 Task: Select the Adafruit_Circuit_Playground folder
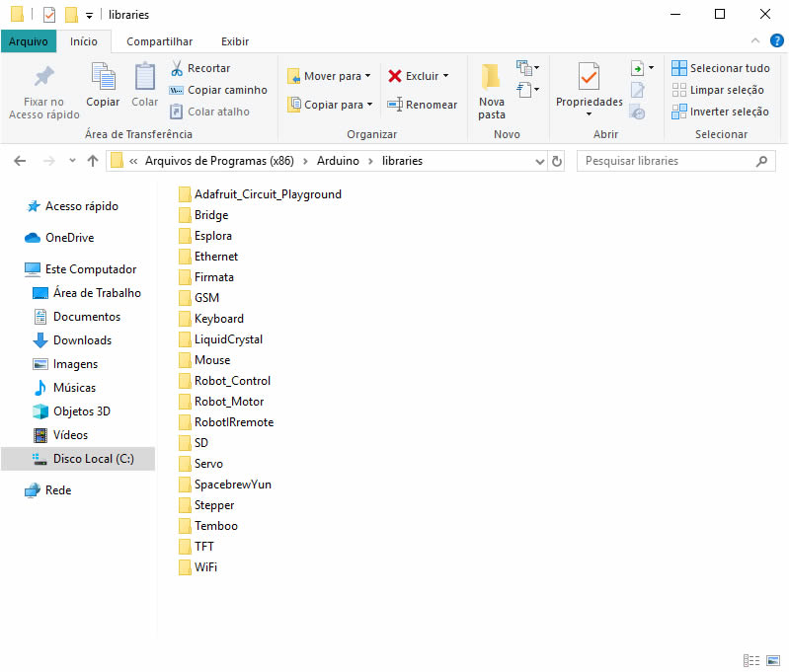[x=260, y=194]
